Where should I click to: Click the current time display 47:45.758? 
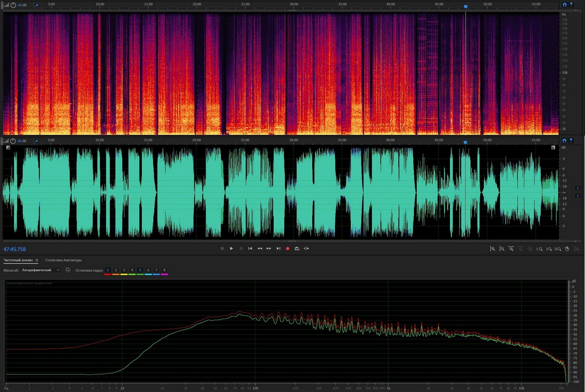point(15,249)
